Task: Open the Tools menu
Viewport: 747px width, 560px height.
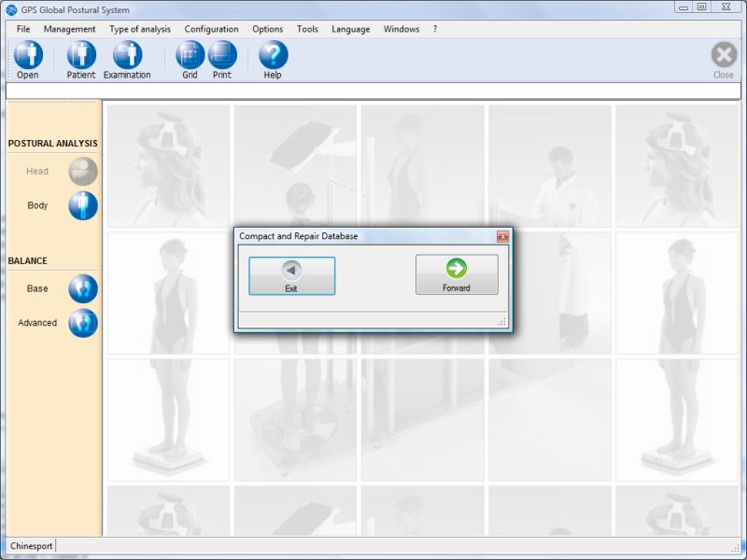Action: [307, 29]
